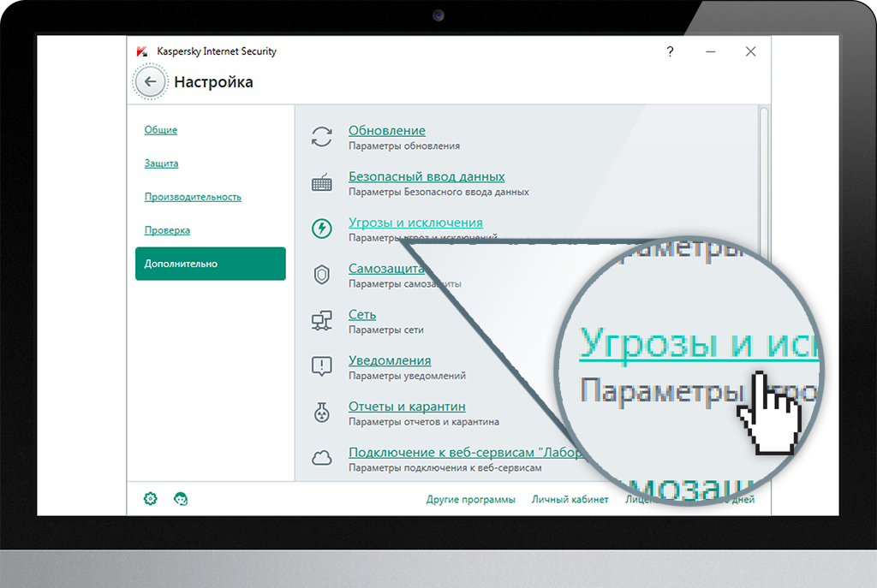Open the Производительность section
Viewport: 877px width, 588px height.
coord(193,197)
